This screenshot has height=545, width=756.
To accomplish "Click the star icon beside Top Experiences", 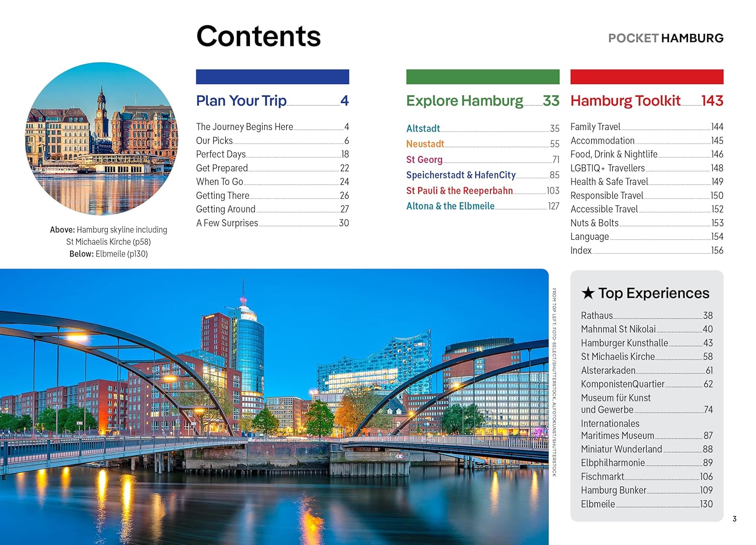I will [588, 293].
